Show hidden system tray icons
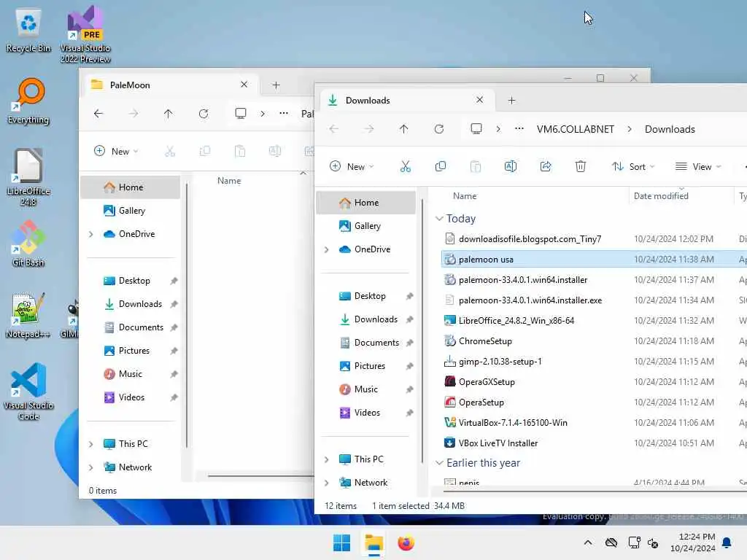747x560 pixels. (588, 542)
